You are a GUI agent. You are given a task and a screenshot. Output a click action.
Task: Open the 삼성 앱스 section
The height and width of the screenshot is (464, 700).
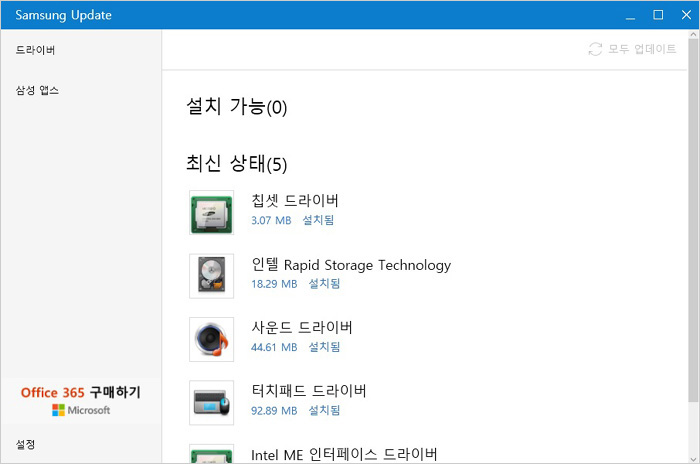point(37,90)
